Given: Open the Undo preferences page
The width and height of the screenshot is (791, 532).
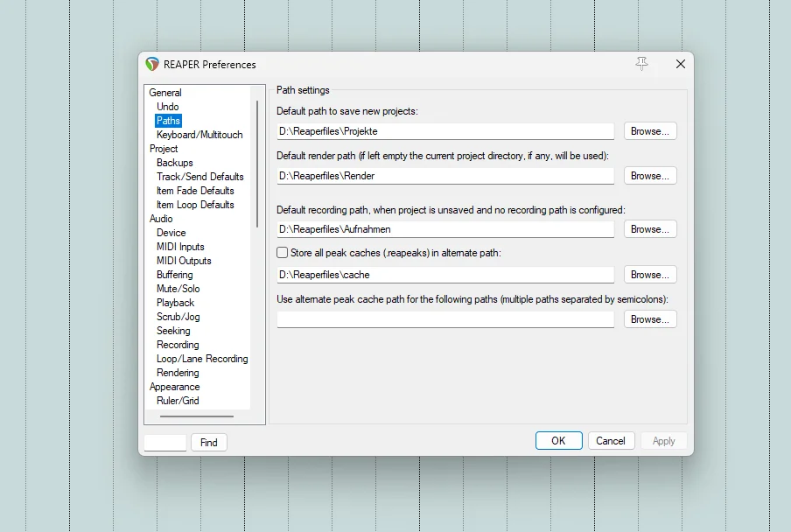Looking at the screenshot, I should pyautogui.click(x=167, y=107).
